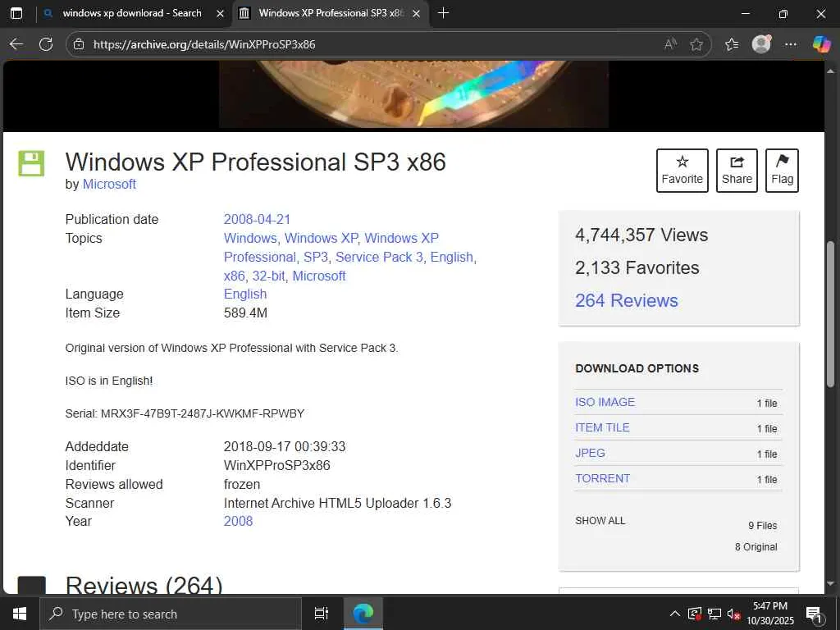Open a new browser tab
The image size is (840, 630).
click(x=443, y=13)
